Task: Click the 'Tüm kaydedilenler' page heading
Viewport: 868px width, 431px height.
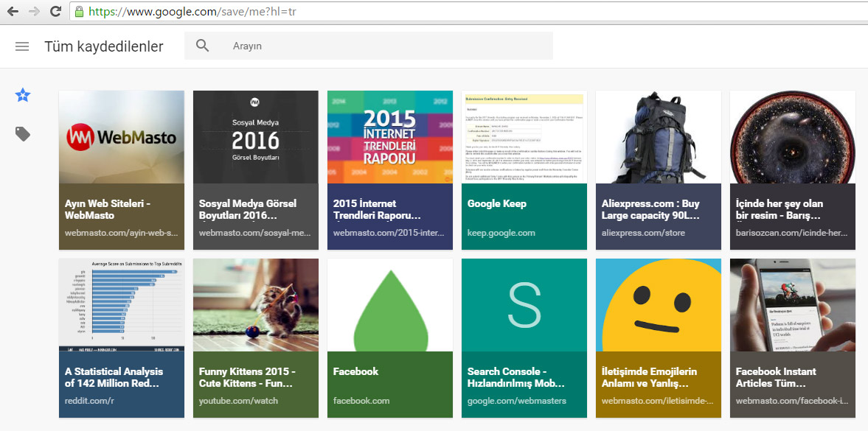Action: coord(104,46)
